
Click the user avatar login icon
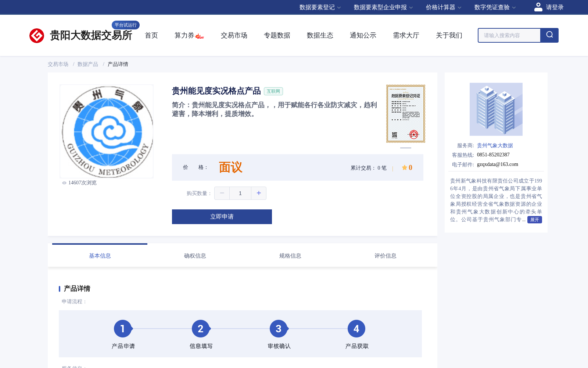(x=538, y=7)
